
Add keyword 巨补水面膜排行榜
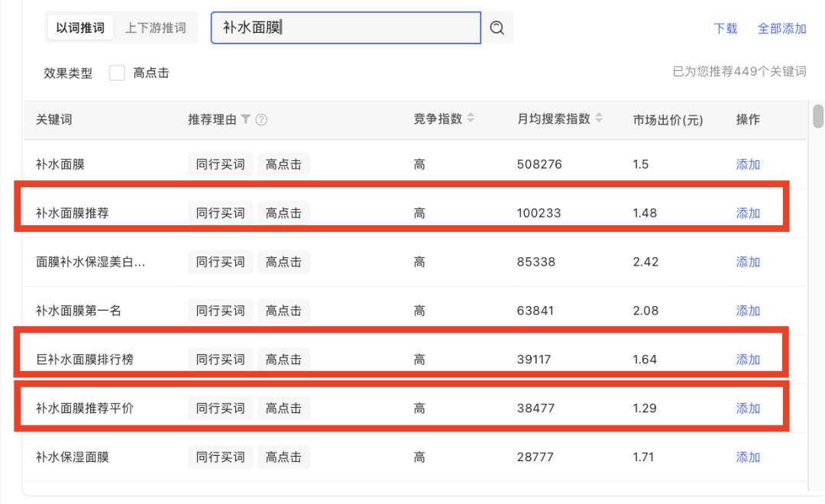748,360
